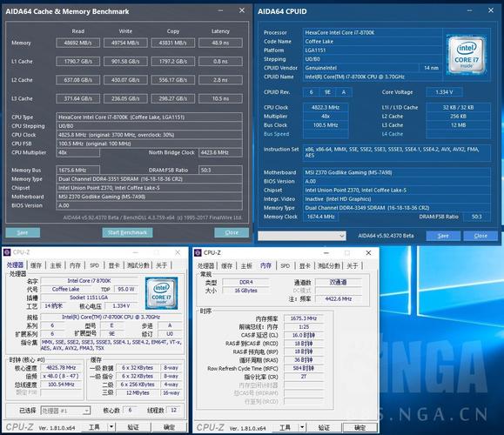
Task: Click Start Benchmark button
Action: (127, 232)
